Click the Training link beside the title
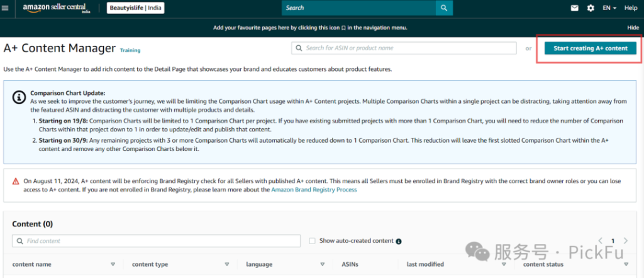This screenshot has height=278, width=644. click(130, 50)
